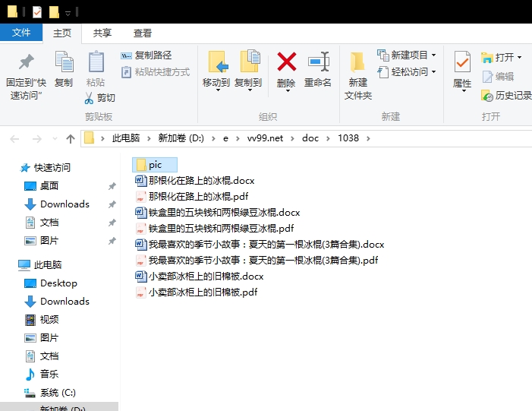Screen dimensions: 532x411
Task: Open pinned 图片 under Quick access
Action: 42,241
